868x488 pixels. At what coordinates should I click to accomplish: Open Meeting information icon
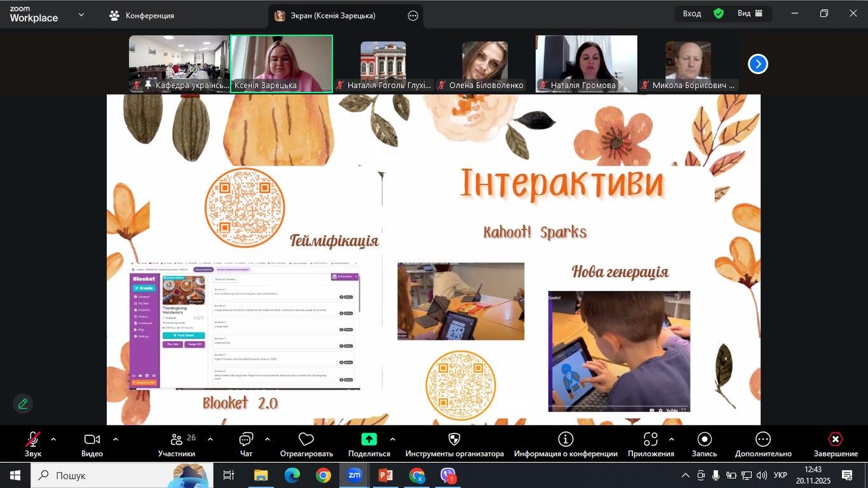(x=566, y=440)
